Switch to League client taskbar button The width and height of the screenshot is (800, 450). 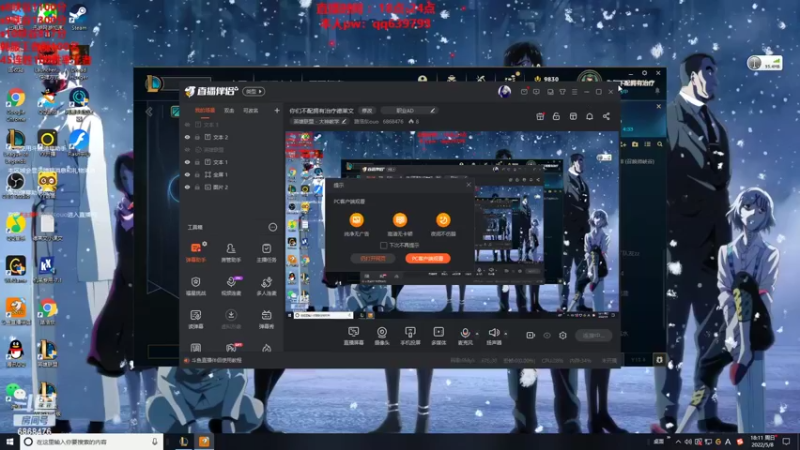point(184,442)
